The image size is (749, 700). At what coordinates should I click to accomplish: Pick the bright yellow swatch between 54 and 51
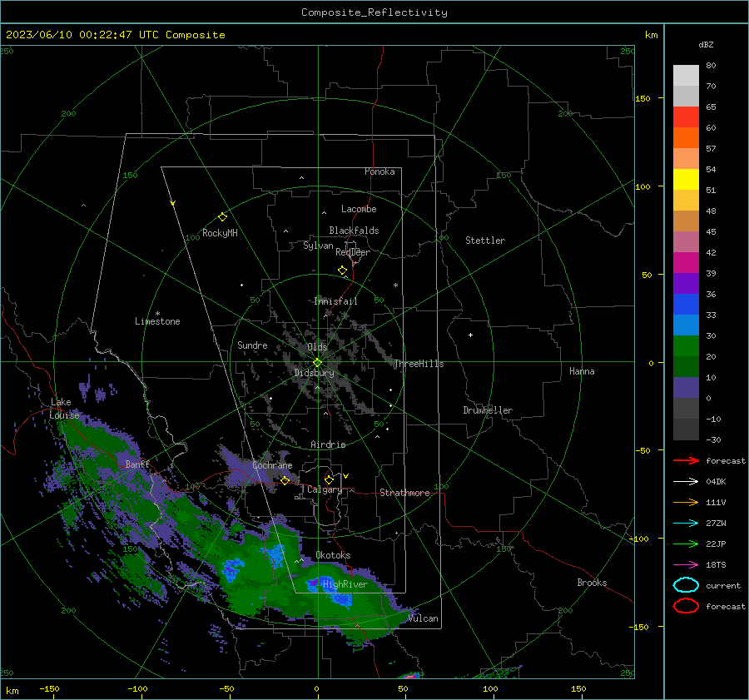tap(686, 180)
